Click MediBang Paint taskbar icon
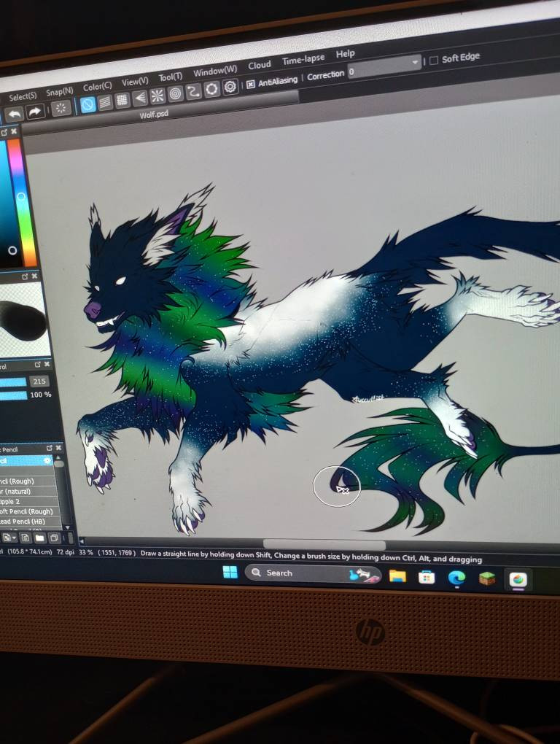 (x=518, y=580)
